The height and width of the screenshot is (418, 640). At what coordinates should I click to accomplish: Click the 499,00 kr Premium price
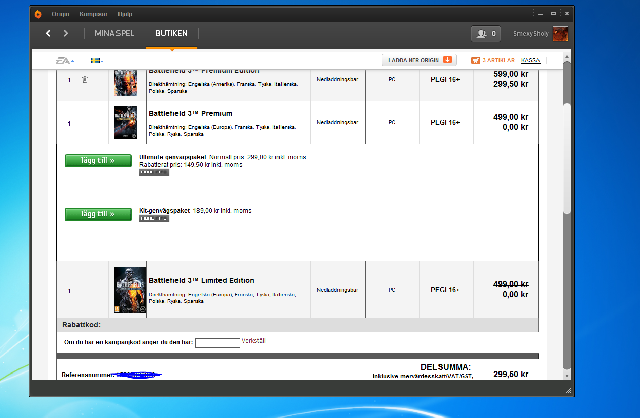(511, 117)
